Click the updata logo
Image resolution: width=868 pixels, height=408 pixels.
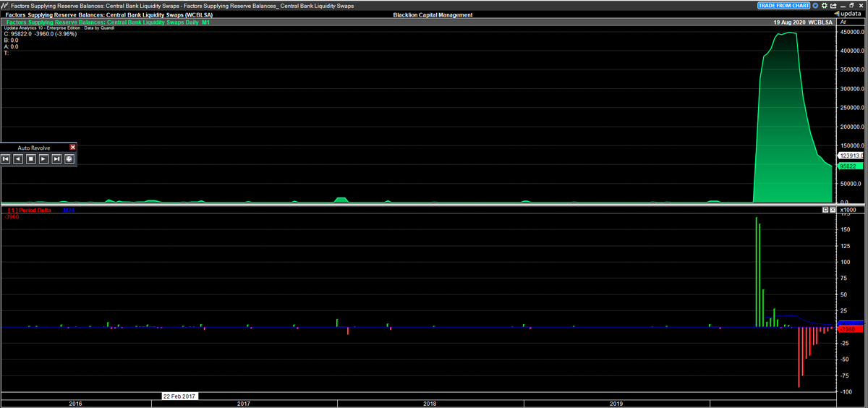coord(848,14)
